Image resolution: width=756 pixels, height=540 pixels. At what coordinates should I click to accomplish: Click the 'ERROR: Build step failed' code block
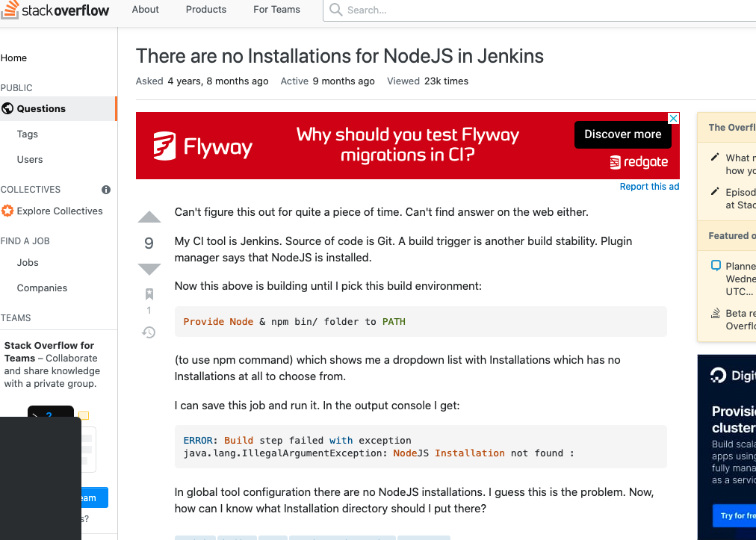click(x=421, y=447)
